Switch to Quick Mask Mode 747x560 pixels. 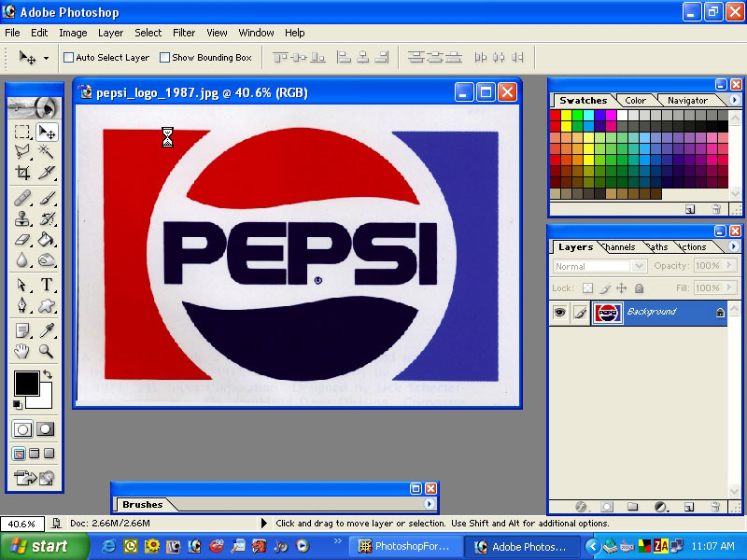tap(45, 429)
